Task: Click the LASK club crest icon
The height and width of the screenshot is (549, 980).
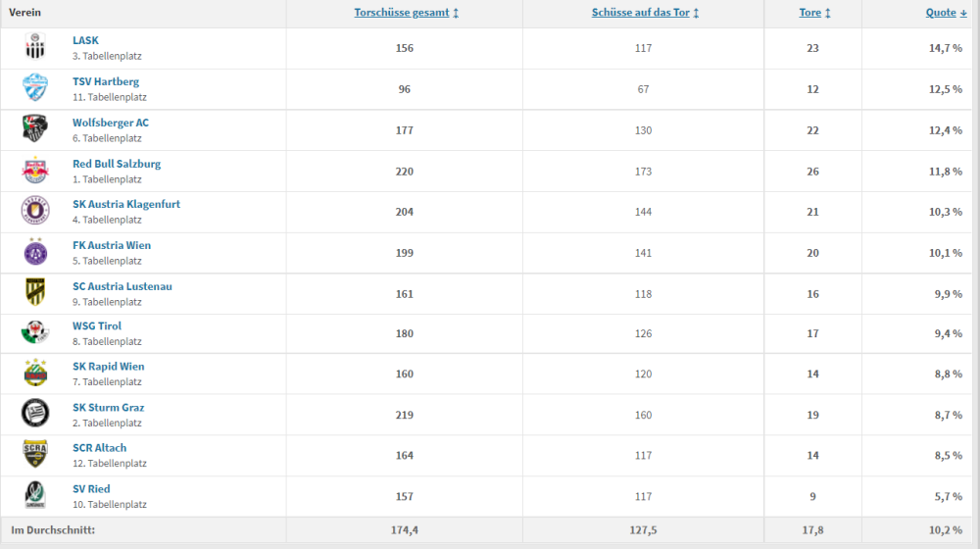Action: [35, 48]
